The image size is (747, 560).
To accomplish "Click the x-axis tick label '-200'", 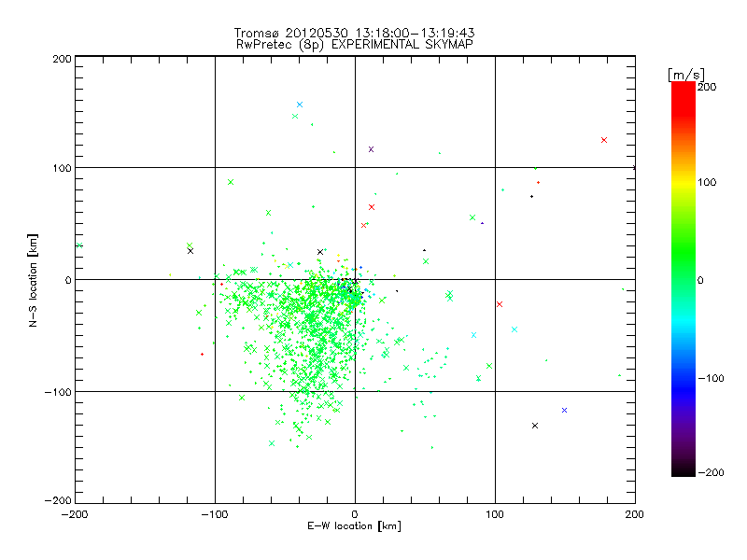I will pos(75,514).
